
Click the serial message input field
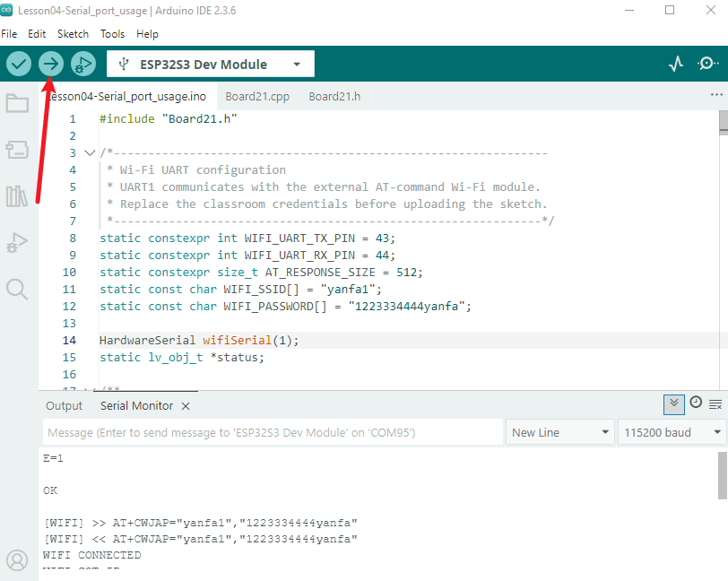273,432
